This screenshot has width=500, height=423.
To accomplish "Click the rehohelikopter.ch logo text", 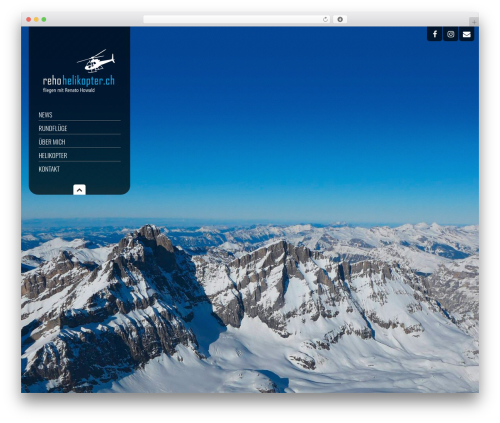I will [x=79, y=81].
